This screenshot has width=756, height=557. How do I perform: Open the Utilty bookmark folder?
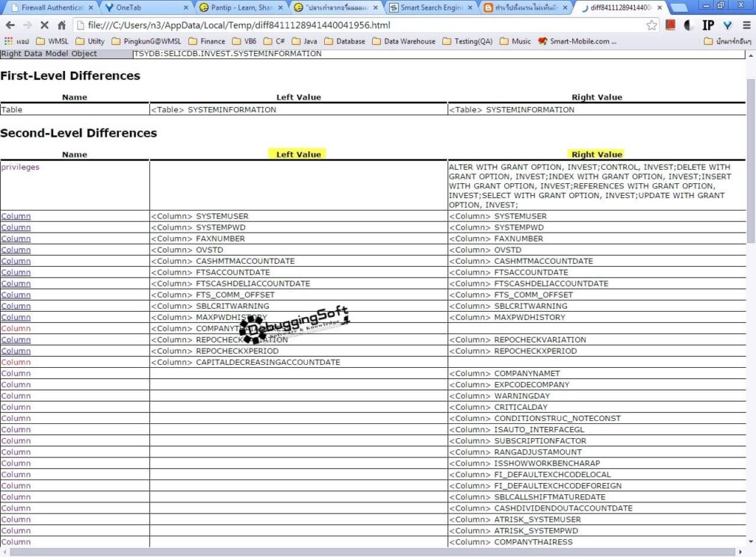(89, 41)
